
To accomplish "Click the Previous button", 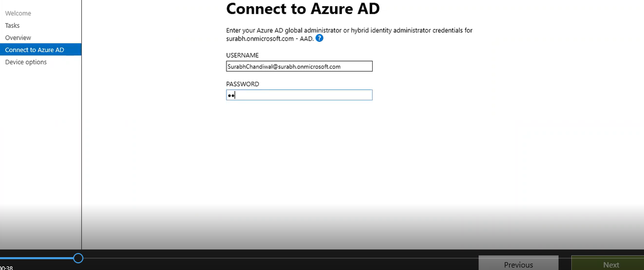I will tap(518, 262).
